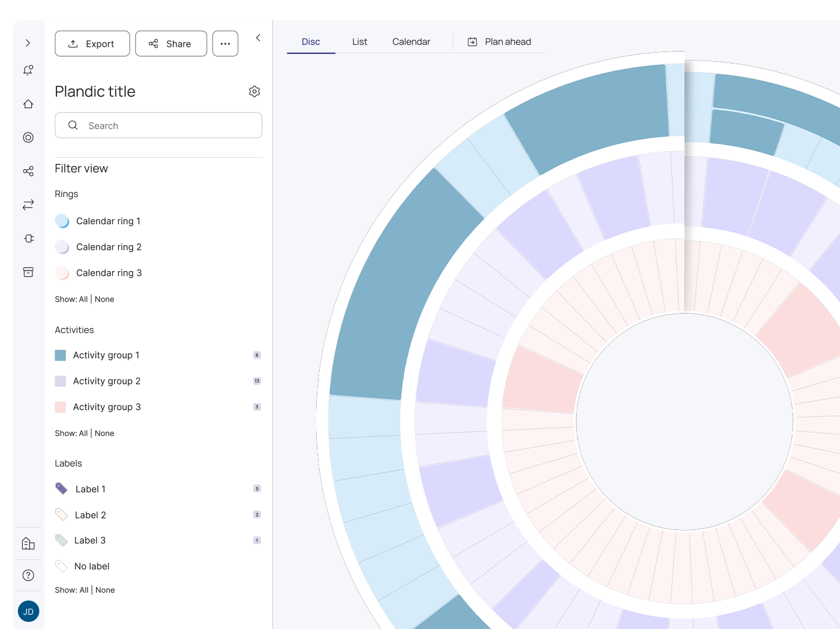Select the Calendar ring 1 label text
Viewport: 840px width, 629px height.
(108, 221)
